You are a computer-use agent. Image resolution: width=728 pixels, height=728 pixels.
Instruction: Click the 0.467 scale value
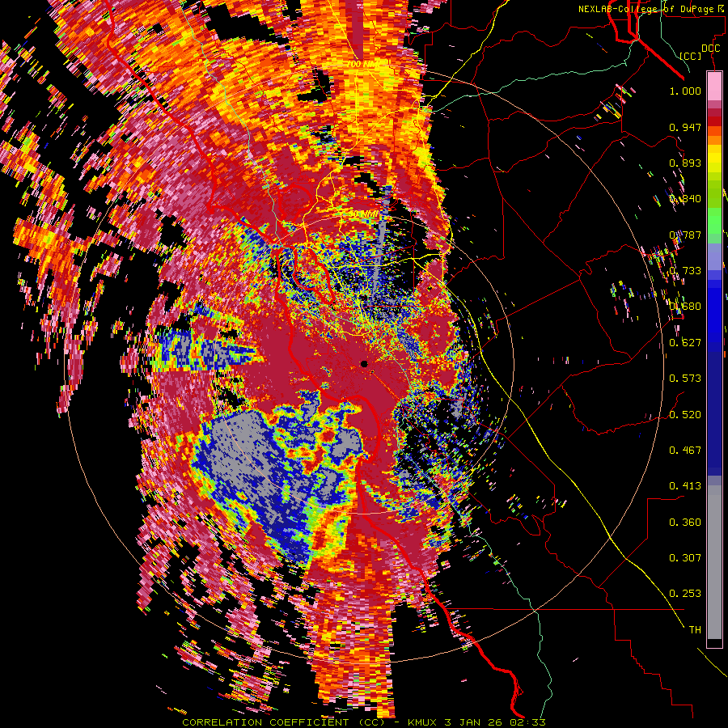click(x=685, y=451)
